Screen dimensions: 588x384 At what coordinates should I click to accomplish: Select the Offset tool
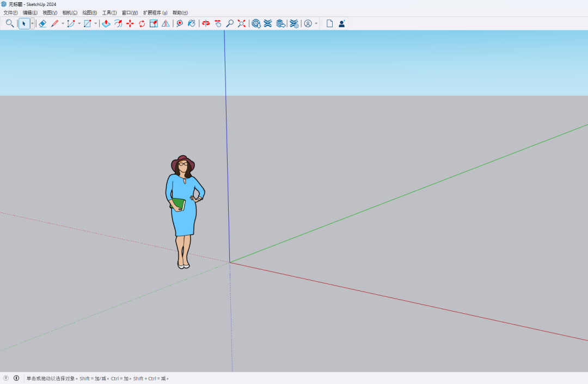point(118,23)
